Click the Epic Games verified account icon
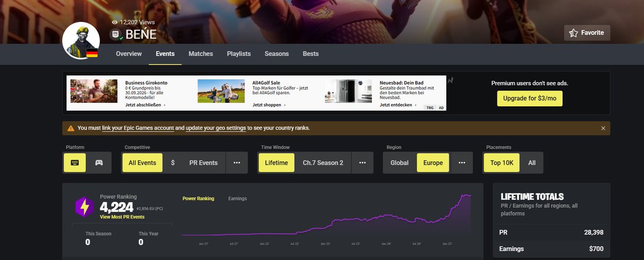Viewport: 644px width, 260px height. click(x=115, y=35)
